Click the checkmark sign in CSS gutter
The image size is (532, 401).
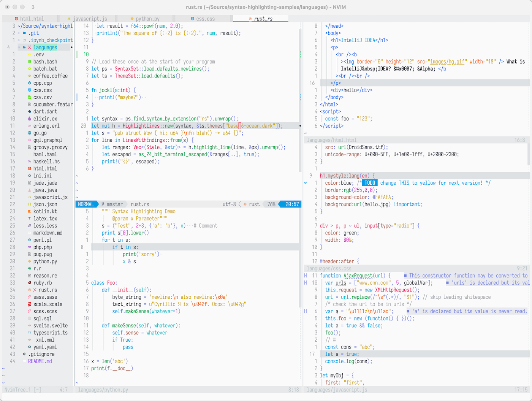point(306,183)
